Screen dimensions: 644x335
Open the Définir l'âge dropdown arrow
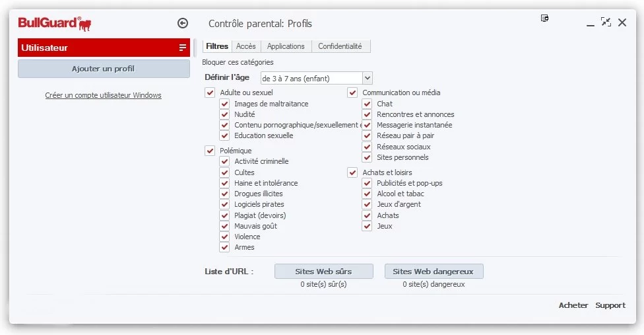tap(368, 78)
